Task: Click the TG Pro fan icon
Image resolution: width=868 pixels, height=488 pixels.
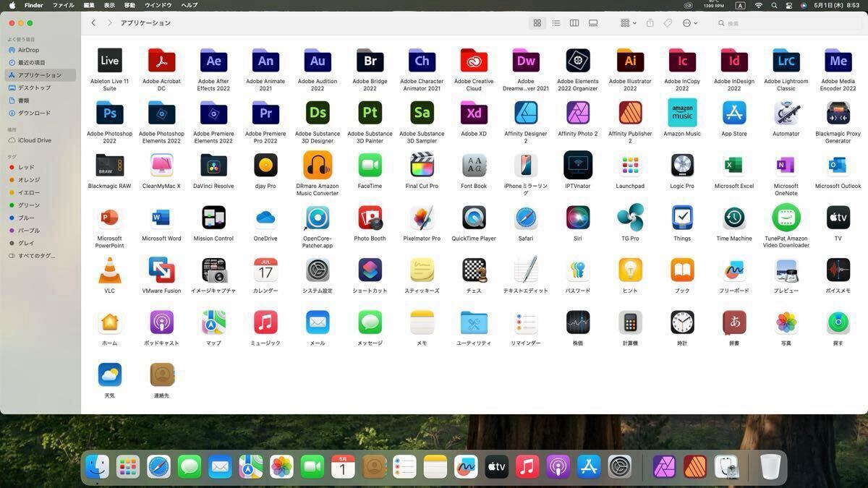Action: click(x=630, y=218)
